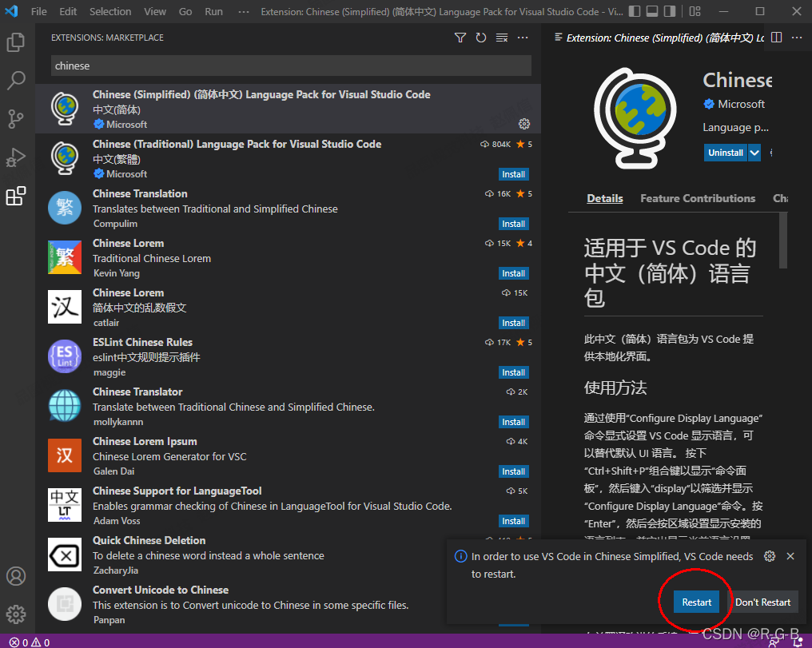Click the ESLint Chinese Rules icon
This screenshot has width=812, height=648.
(x=65, y=356)
